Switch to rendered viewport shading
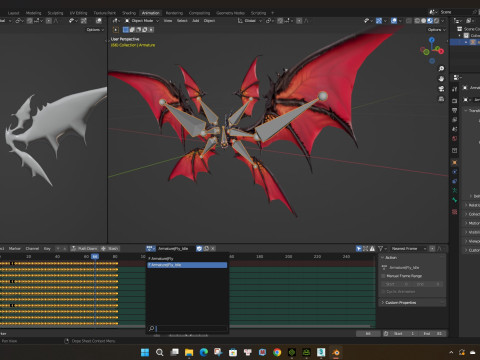This screenshot has height=360, width=480. pos(436,21)
